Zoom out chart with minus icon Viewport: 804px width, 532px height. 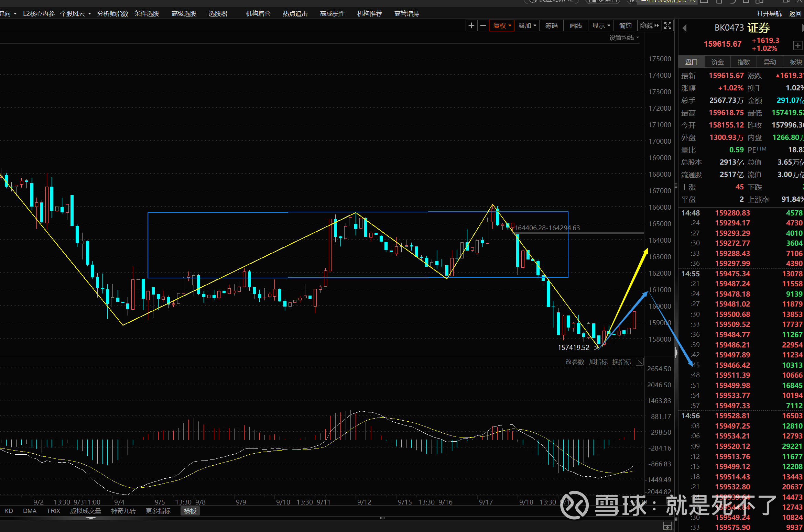483,26
